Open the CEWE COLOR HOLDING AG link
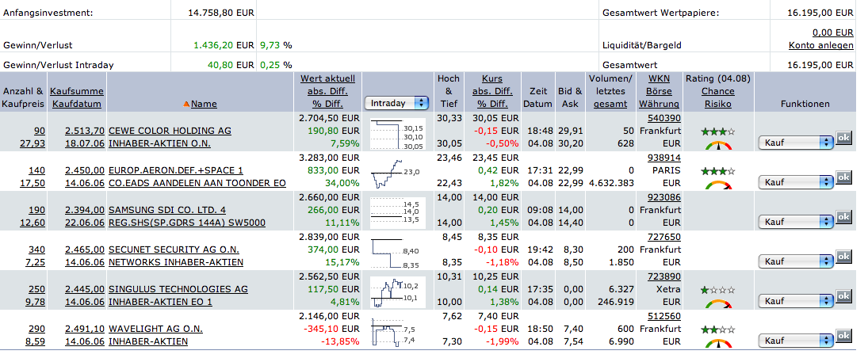Image resolution: width=868 pixels, height=362 pixels. [x=170, y=131]
